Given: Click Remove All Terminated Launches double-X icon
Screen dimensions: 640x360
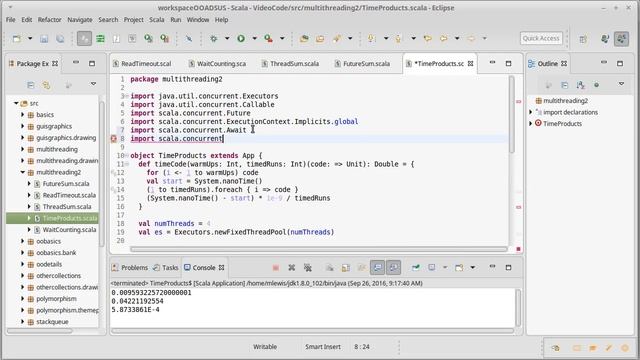Looking at the screenshot, I should [x=308, y=268].
